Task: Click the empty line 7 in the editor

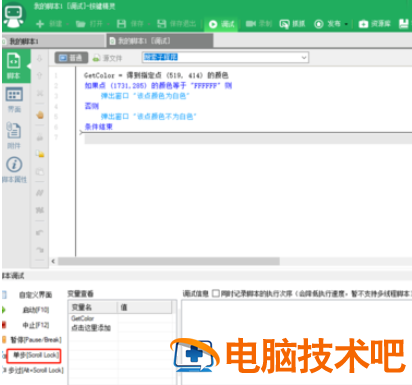Action: (248, 139)
